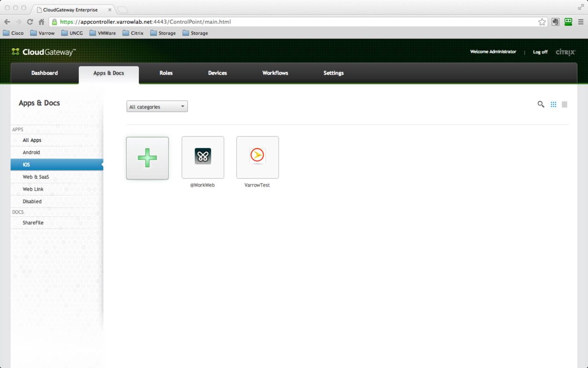This screenshot has height=368, width=588.
Task: Click the fullscreen arrows icon
Action: point(581,7)
